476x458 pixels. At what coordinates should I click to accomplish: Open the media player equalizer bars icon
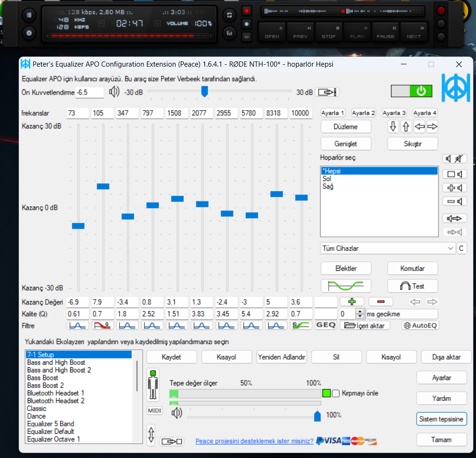click(x=229, y=33)
